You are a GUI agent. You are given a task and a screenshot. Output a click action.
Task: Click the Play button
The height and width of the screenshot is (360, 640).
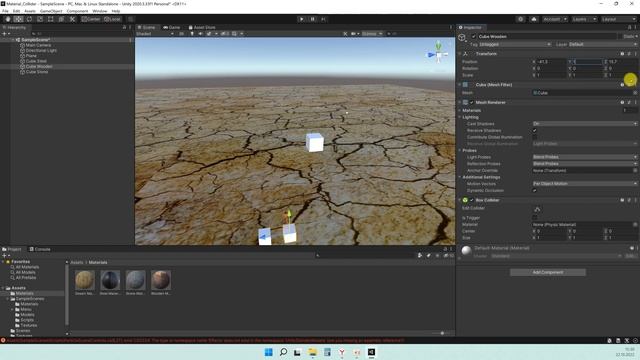coord(302,19)
